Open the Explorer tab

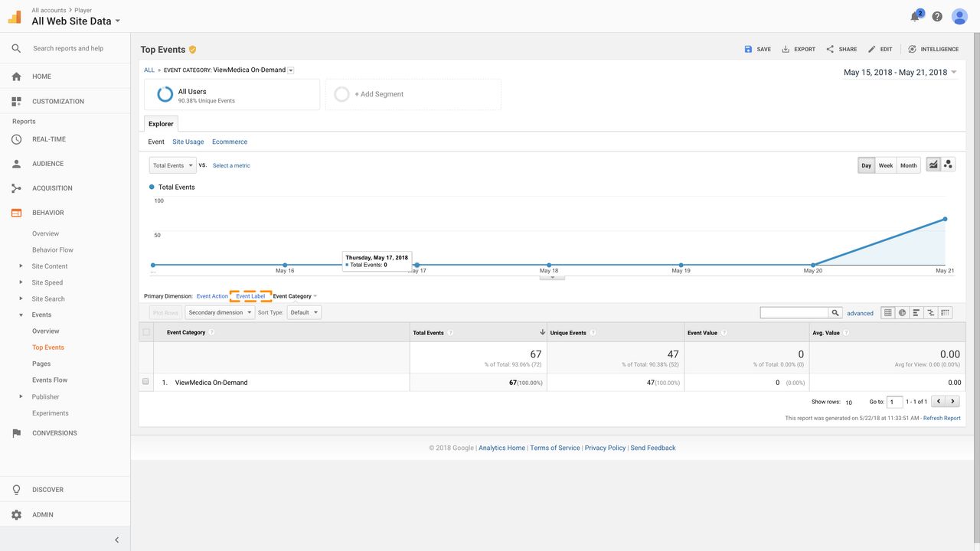(161, 123)
